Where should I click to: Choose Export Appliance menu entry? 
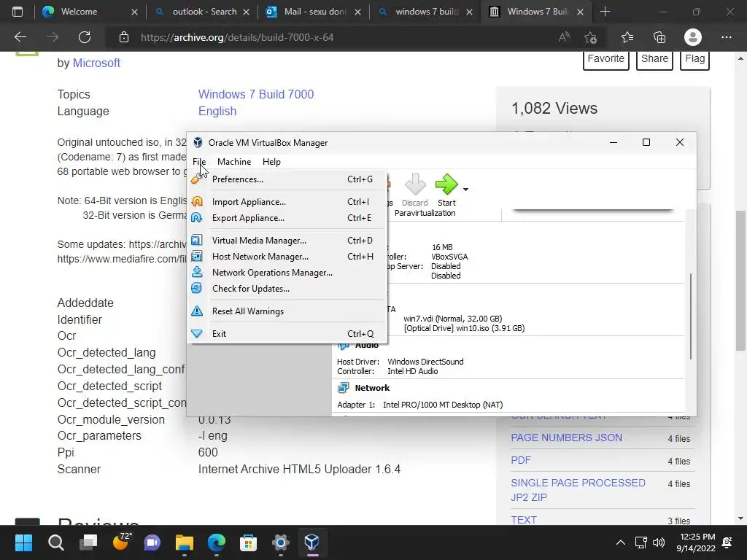tap(287, 218)
